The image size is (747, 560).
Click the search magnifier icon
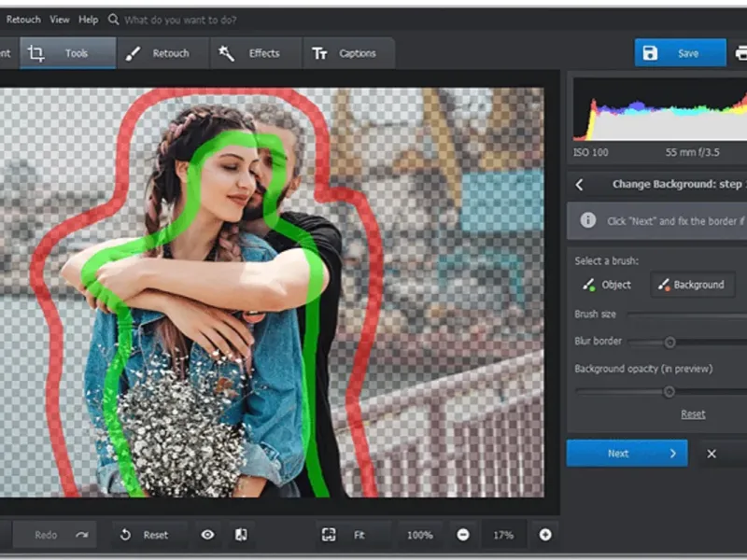point(113,20)
